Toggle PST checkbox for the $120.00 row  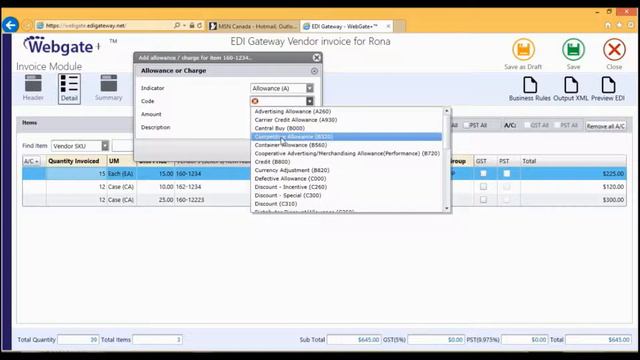pyautogui.click(x=507, y=187)
